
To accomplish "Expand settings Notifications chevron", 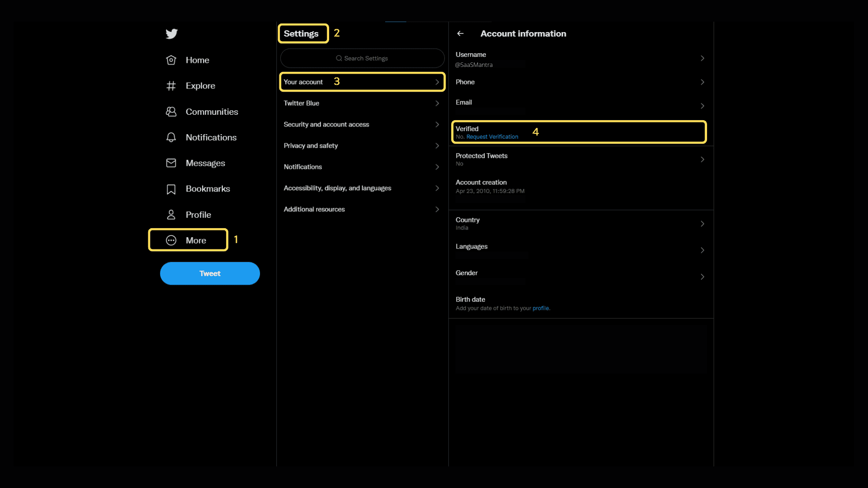I will click(x=437, y=167).
